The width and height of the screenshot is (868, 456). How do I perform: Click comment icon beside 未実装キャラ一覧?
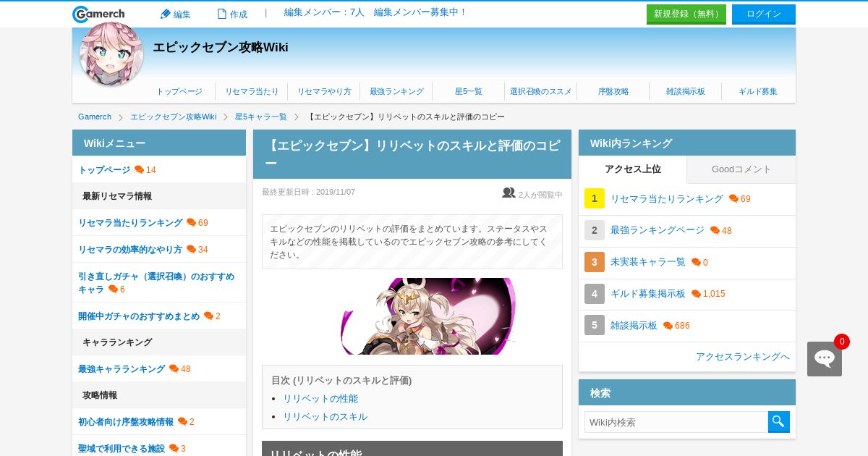[696, 263]
